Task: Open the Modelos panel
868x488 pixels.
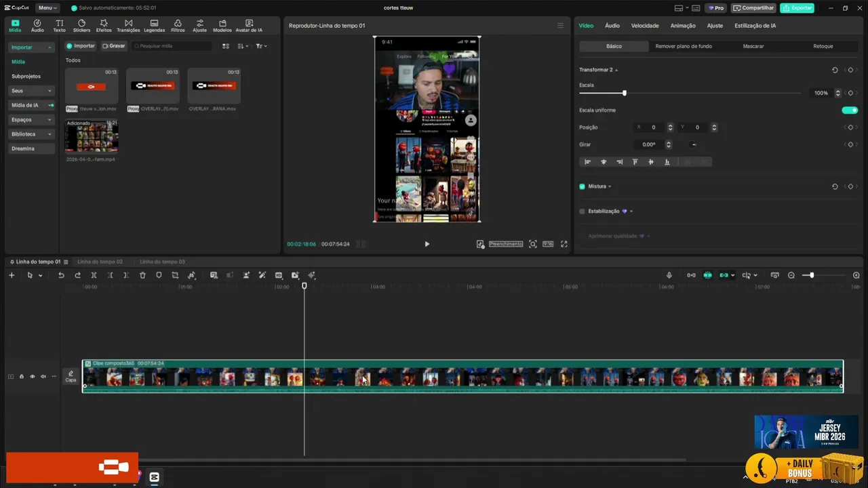Action: 222,26
